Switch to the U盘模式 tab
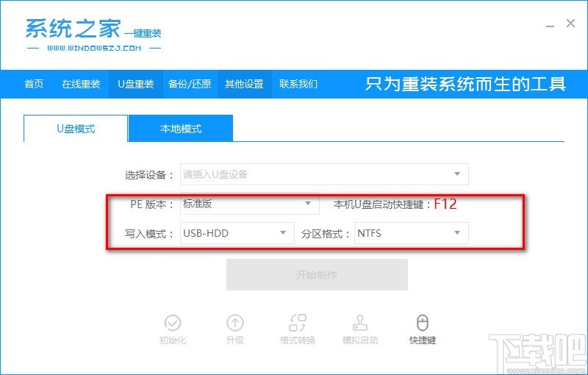The width and height of the screenshot is (588, 375). click(x=76, y=129)
